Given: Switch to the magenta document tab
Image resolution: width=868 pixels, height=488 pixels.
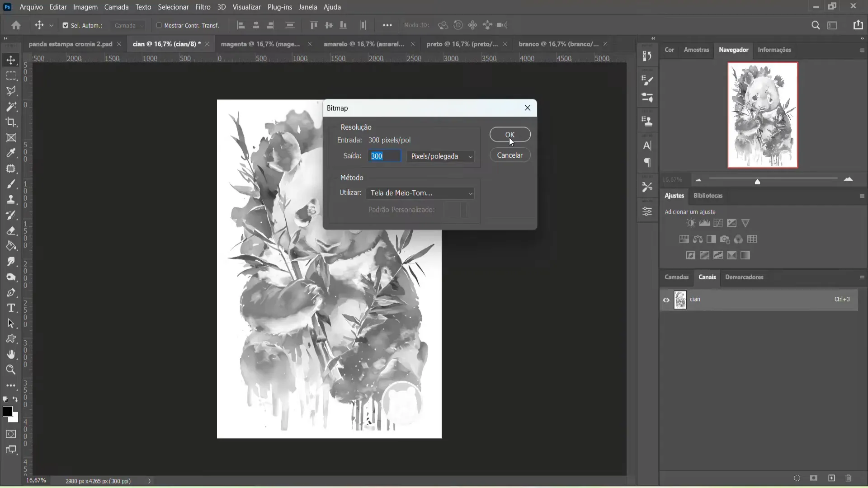Looking at the screenshot, I should coord(260,44).
